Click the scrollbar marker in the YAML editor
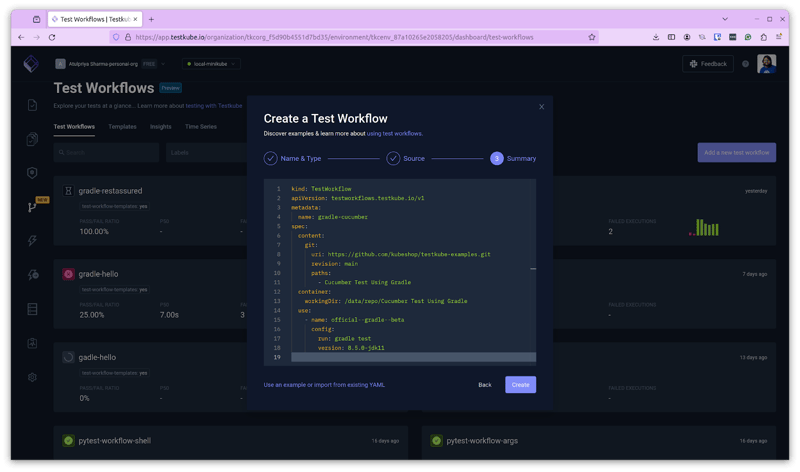This screenshot has width=800, height=472. 533,268
